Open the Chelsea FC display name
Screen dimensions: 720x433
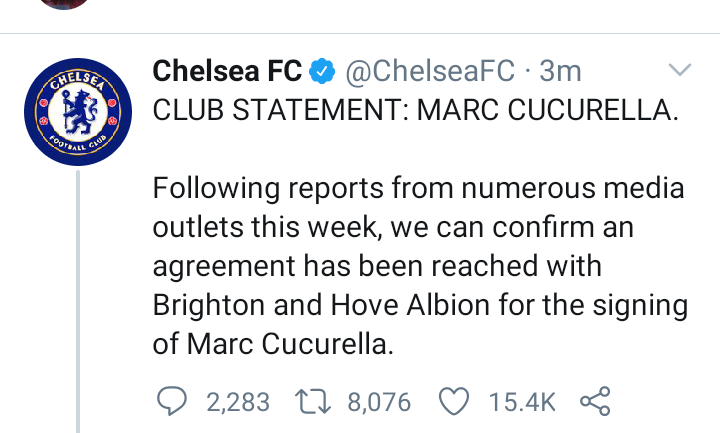coord(225,72)
